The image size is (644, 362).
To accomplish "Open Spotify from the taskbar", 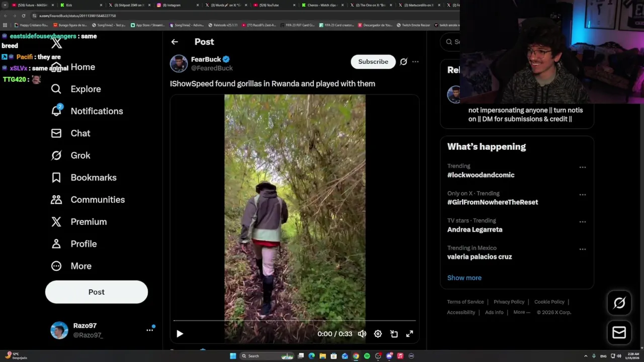I will point(367,356).
